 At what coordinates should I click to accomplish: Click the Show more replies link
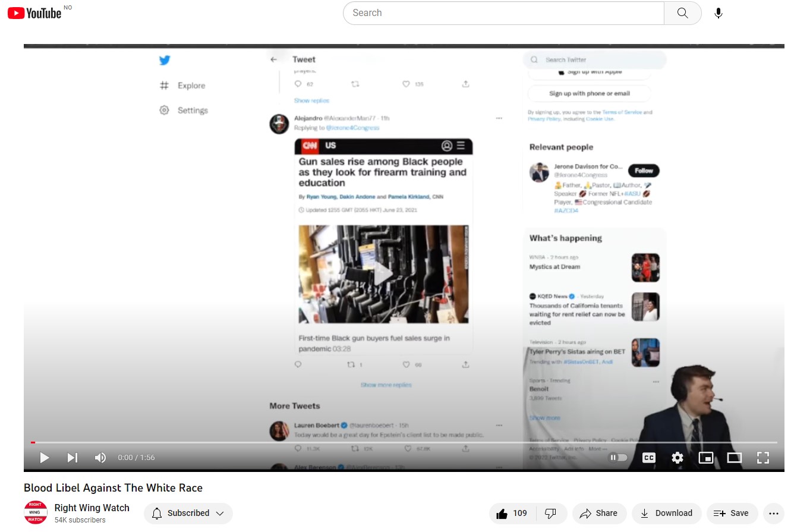[x=386, y=385]
